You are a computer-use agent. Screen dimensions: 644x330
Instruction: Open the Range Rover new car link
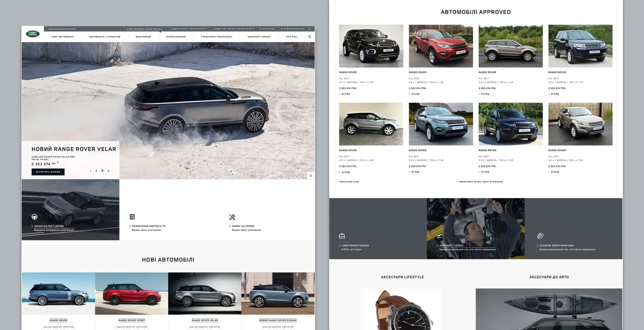coord(59,320)
